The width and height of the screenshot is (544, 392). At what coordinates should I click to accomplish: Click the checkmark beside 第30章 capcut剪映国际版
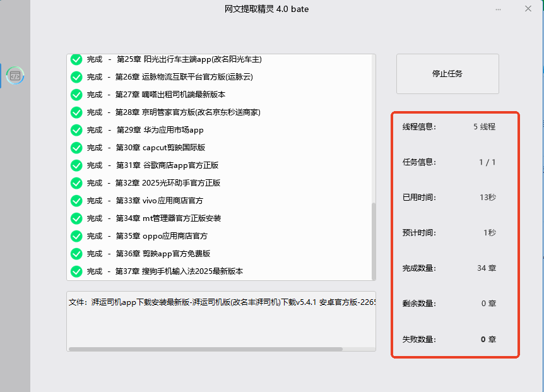coord(76,147)
